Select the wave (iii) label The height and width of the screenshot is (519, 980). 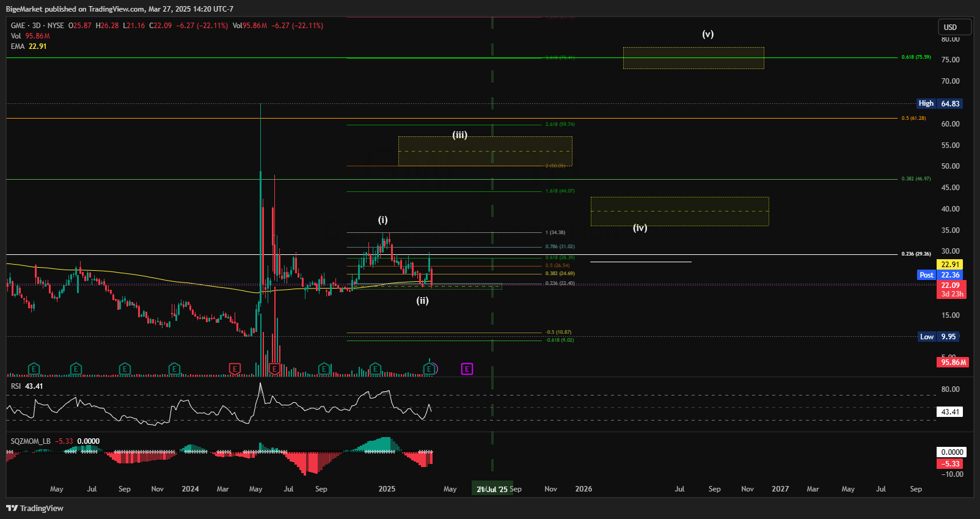(460, 135)
